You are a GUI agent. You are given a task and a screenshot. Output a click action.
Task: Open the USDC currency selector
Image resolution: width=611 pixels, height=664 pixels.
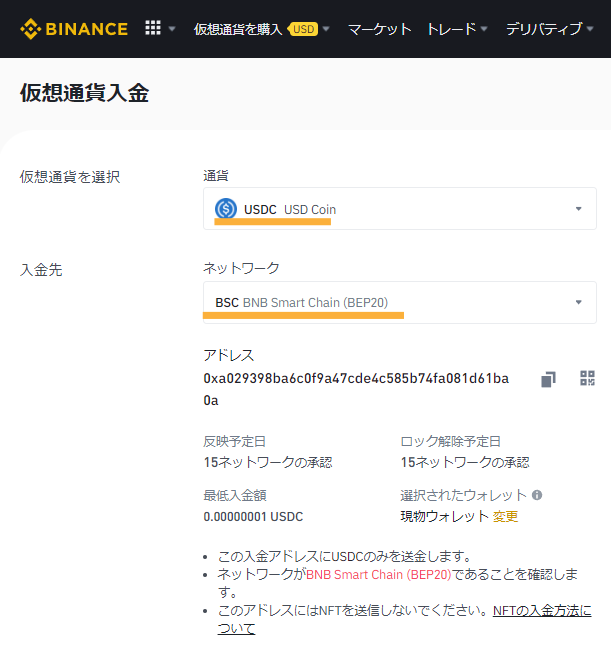coord(400,209)
